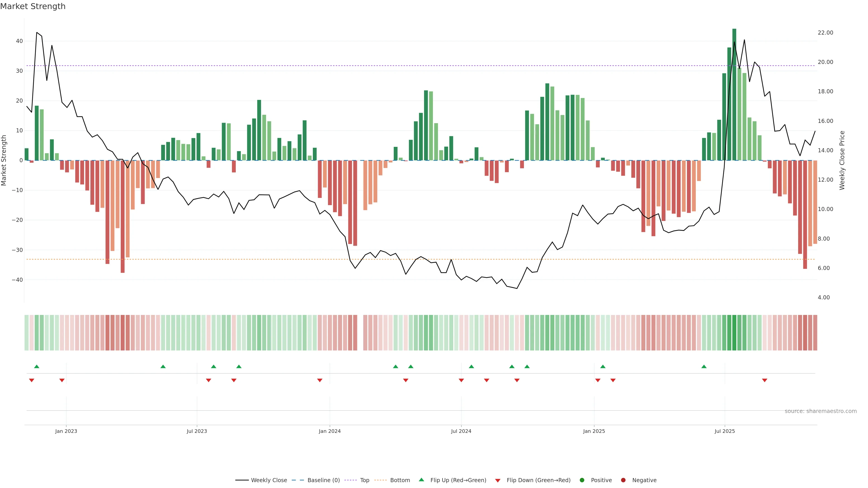Image resolution: width=868 pixels, height=488 pixels.
Task: Click the Weekly Close legend line
Action: [242, 480]
